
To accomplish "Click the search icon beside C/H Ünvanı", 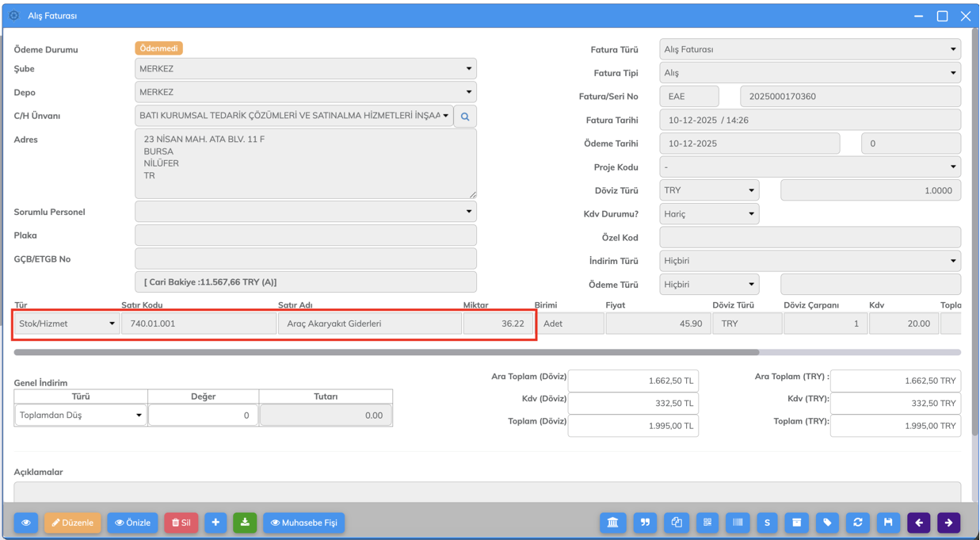I will (x=465, y=117).
